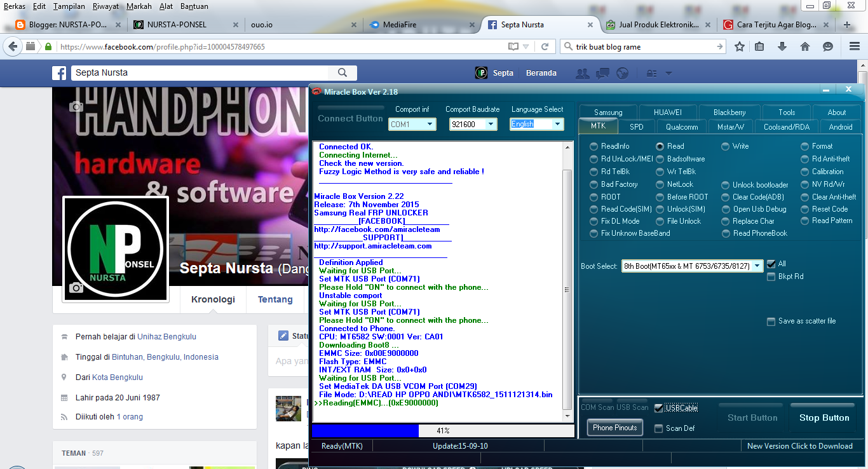The height and width of the screenshot is (469, 868).
Task: Open the Miracle Box minimize menu dash
Action: pyautogui.click(x=825, y=91)
